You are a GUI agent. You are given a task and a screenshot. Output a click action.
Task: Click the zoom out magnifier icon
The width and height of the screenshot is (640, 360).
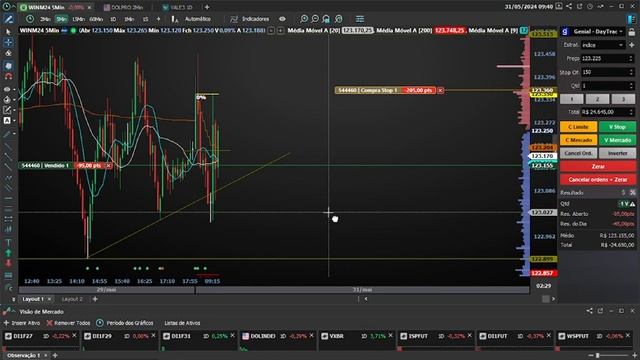(315, 19)
